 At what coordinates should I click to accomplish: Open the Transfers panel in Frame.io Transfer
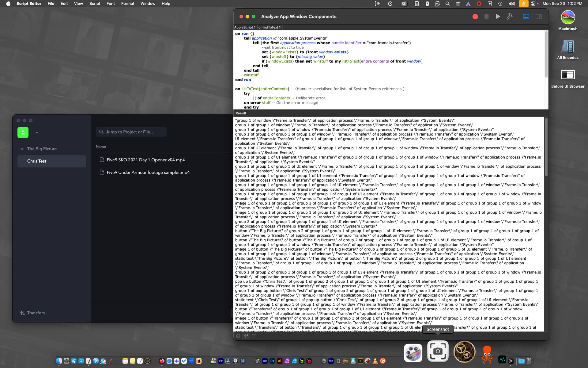32,313
